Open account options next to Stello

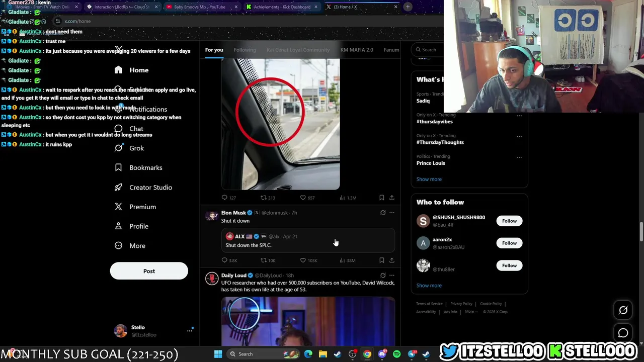coord(190,330)
